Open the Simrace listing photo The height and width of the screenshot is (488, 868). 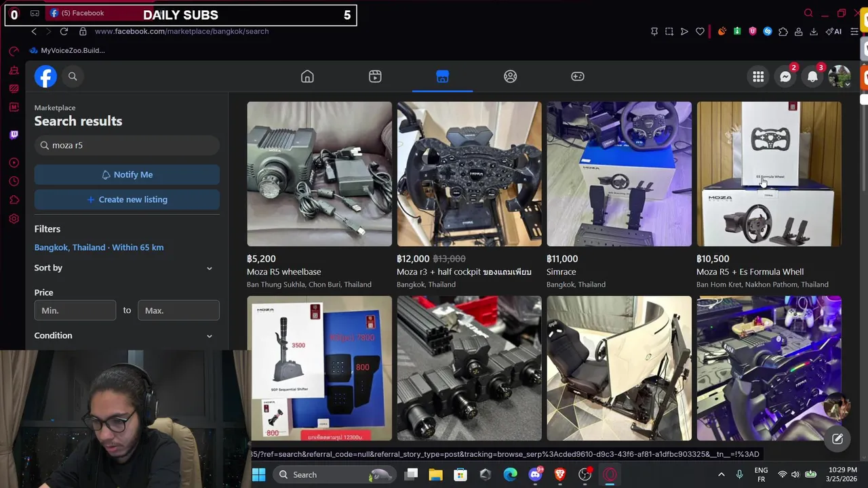coord(619,174)
